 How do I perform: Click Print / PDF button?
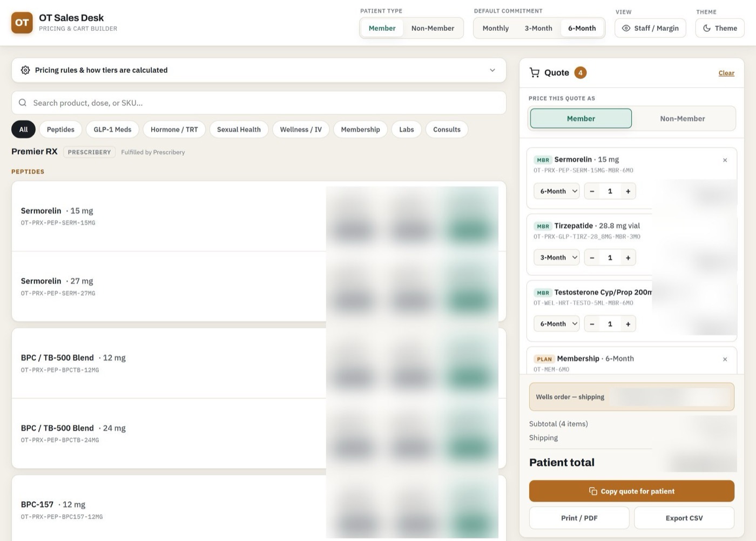pos(579,518)
